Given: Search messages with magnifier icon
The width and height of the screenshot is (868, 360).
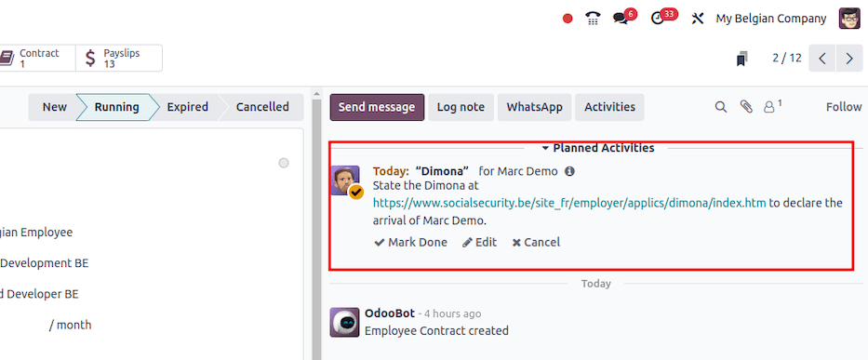Looking at the screenshot, I should click(x=721, y=107).
